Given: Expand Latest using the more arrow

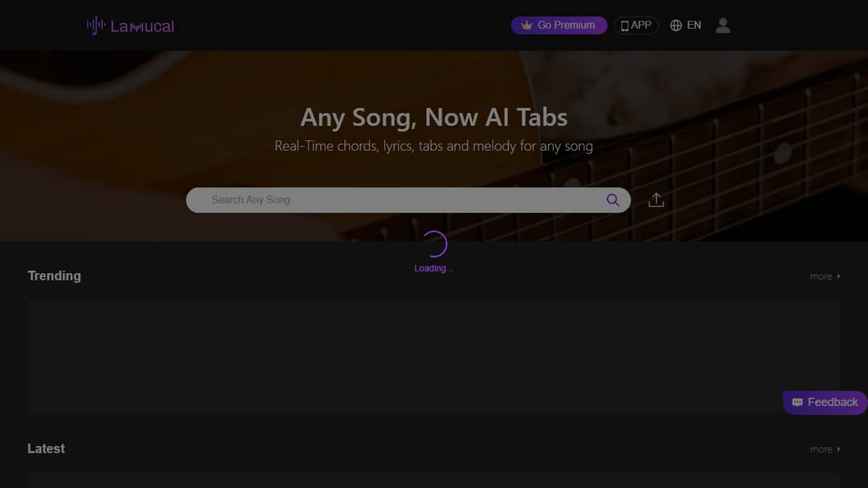Looking at the screenshot, I should pos(839,450).
